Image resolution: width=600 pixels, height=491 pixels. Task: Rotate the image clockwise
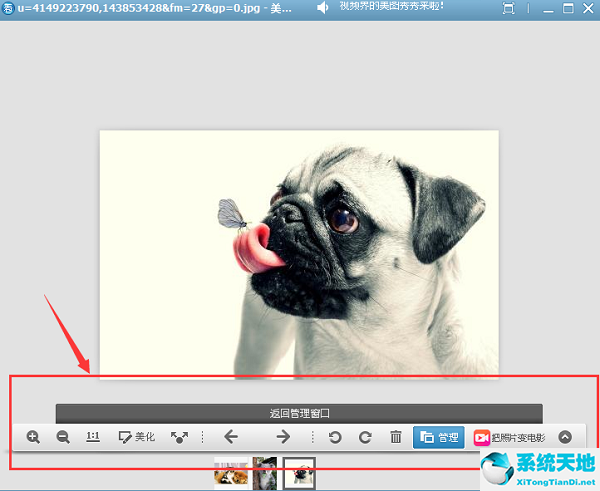(365, 437)
